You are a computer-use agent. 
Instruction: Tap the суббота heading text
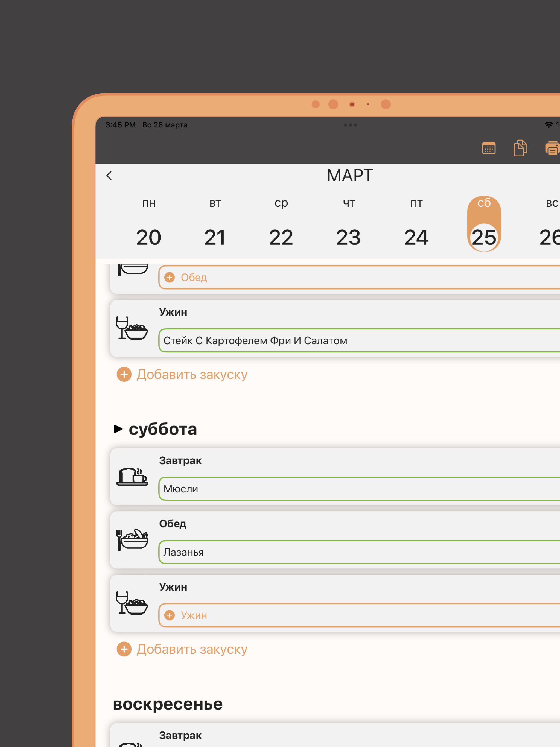163,429
